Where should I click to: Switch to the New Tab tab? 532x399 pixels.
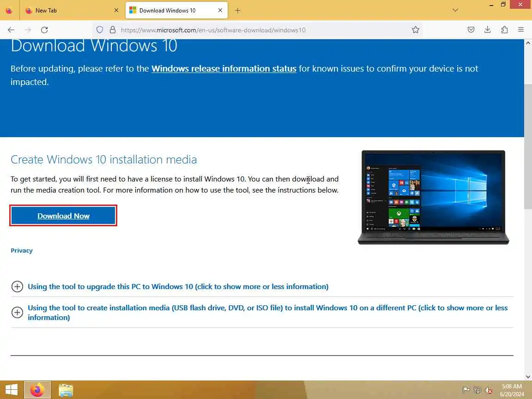[x=72, y=11]
